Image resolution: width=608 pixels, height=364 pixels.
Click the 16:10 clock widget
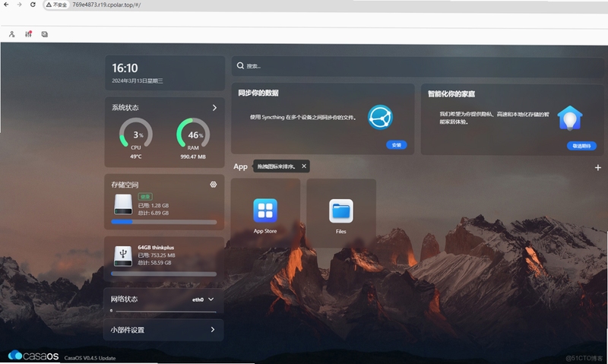125,68
